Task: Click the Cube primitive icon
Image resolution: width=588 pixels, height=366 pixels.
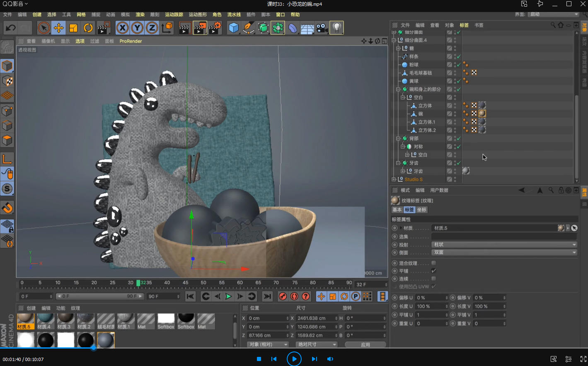Action: pyautogui.click(x=234, y=28)
